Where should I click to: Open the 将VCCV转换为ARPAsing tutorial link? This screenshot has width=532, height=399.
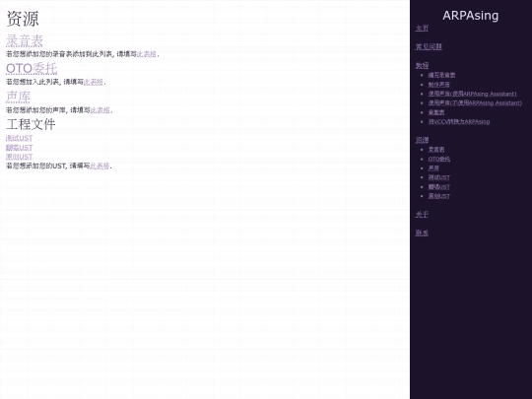coord(459,121)
